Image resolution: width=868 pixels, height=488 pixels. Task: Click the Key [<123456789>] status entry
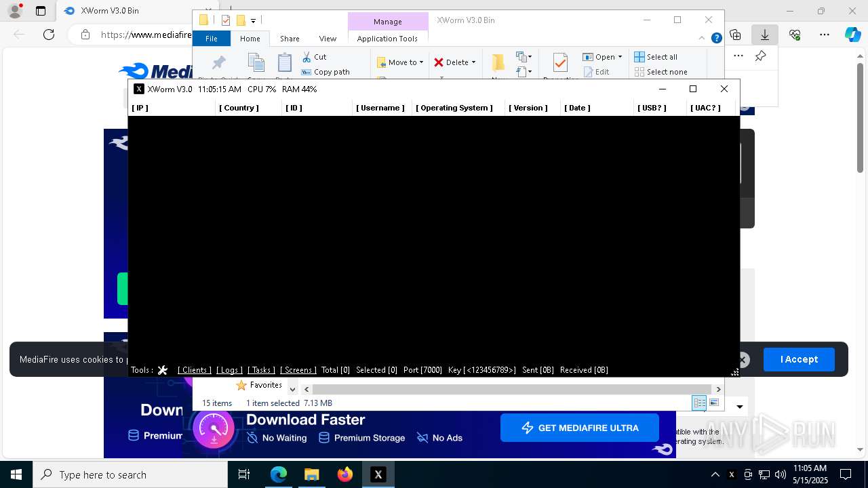click(482, 370)
